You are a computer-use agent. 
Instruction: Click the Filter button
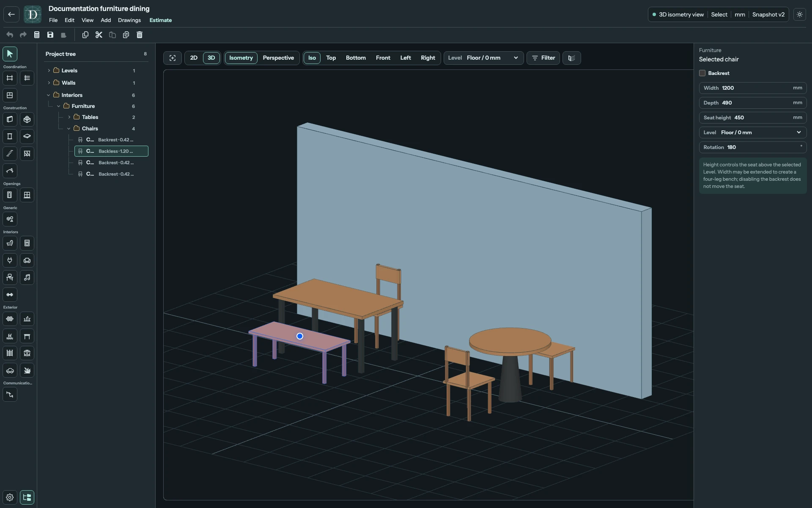[x=543, y=58]
